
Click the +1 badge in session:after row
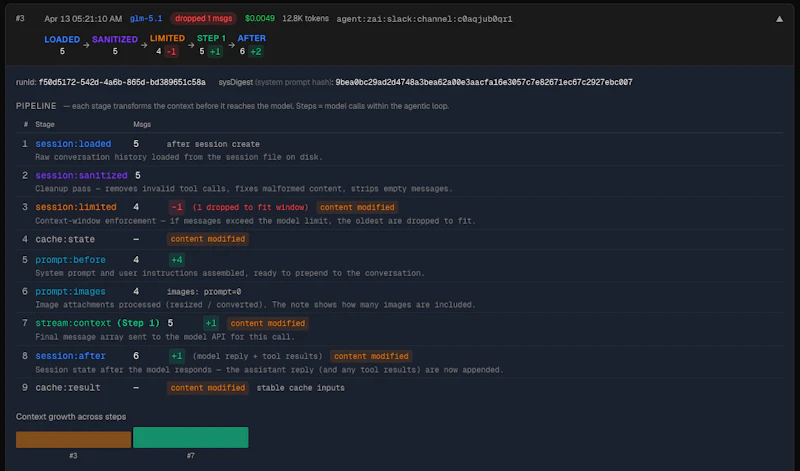177,356
